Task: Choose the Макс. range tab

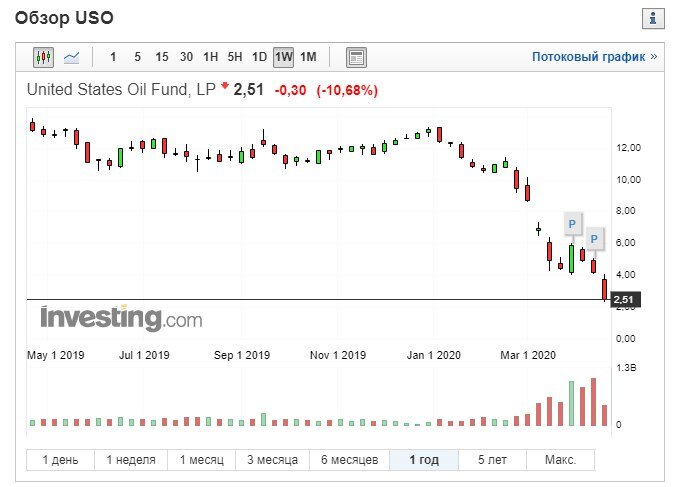Action: (560, 460)
